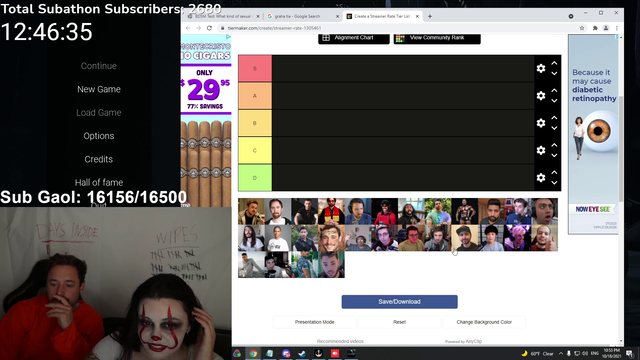This screenshot has width=640, height=360.
Task: Switch to the BDSM Test browser tab
Action: [x=223, y=16]
